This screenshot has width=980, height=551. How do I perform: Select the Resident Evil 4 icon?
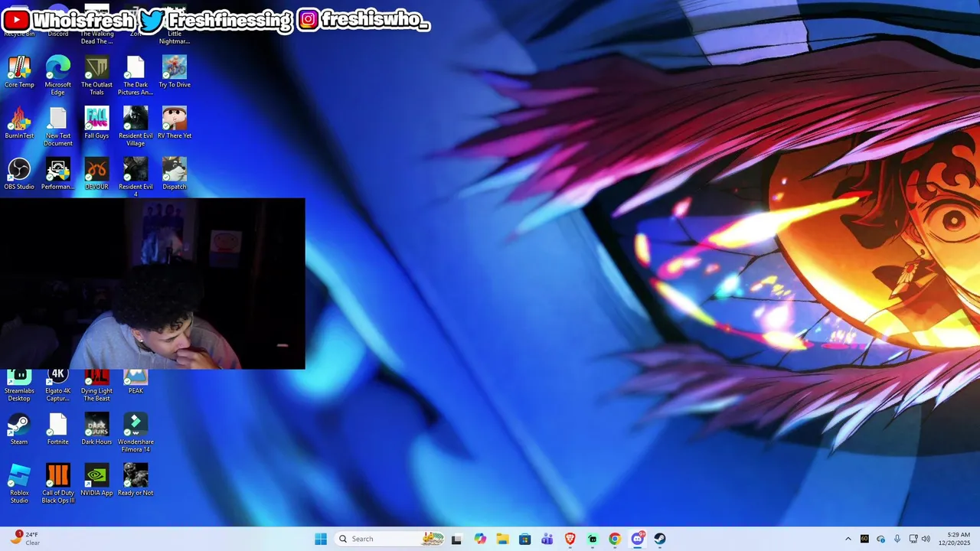click(x=136, y=177)
